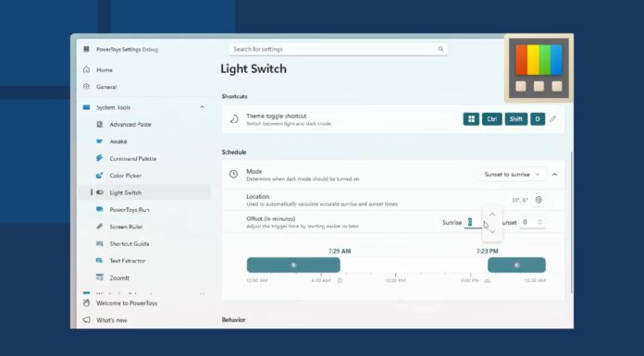Click the ZoomIt icon
The height and width of the screenshot is (356, 644).
pos(99,277)
